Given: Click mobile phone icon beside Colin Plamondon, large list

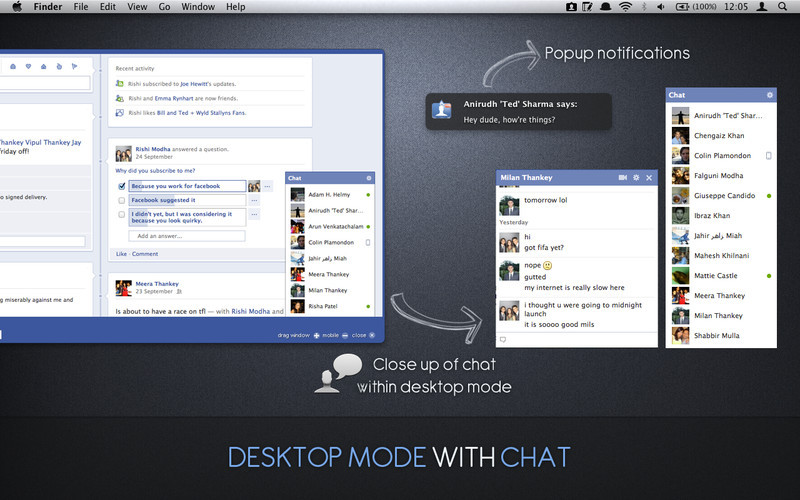Looking at the screenshot, I should (769, 156).
